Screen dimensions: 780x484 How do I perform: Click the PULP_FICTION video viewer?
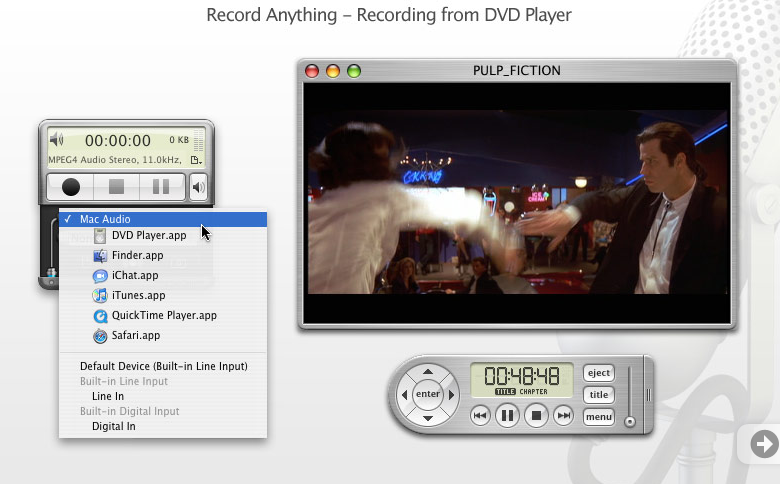point(517,203)
